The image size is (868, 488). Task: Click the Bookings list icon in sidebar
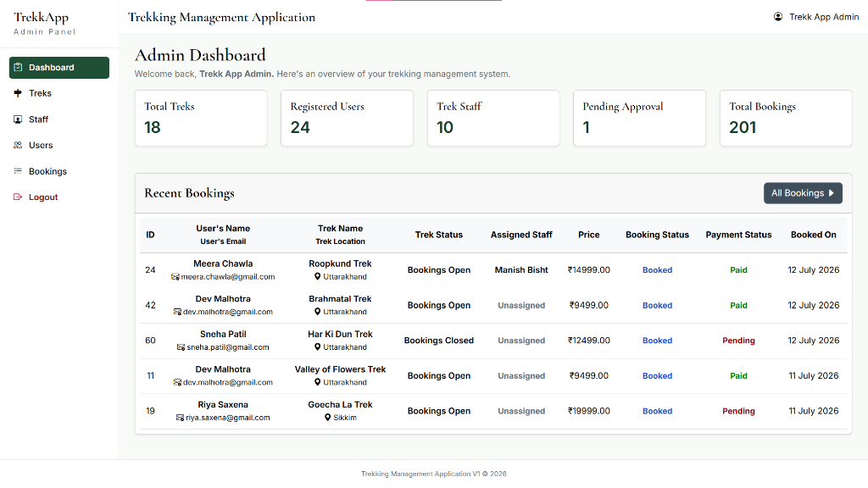pyautogui.click(x=18, y=171)
